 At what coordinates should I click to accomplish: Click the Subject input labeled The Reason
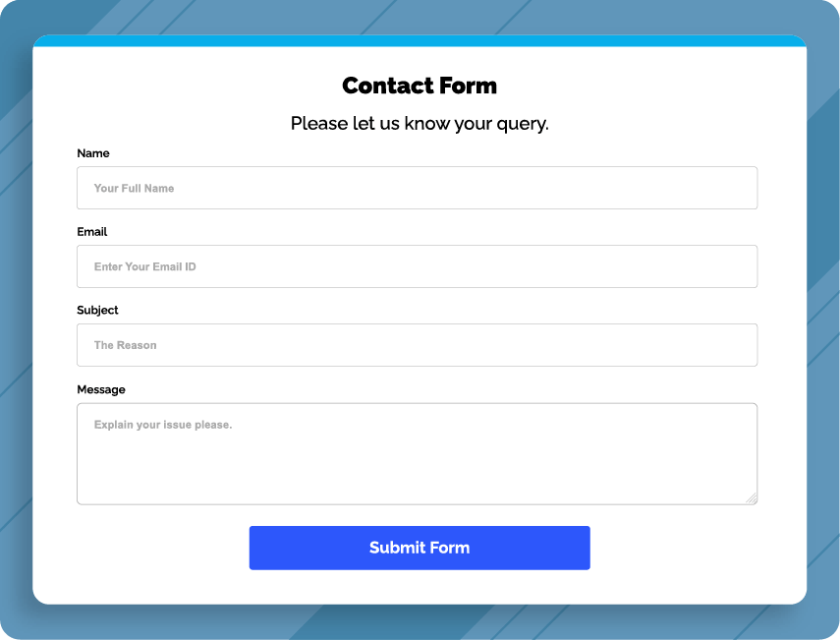click(x=417, y=345)
